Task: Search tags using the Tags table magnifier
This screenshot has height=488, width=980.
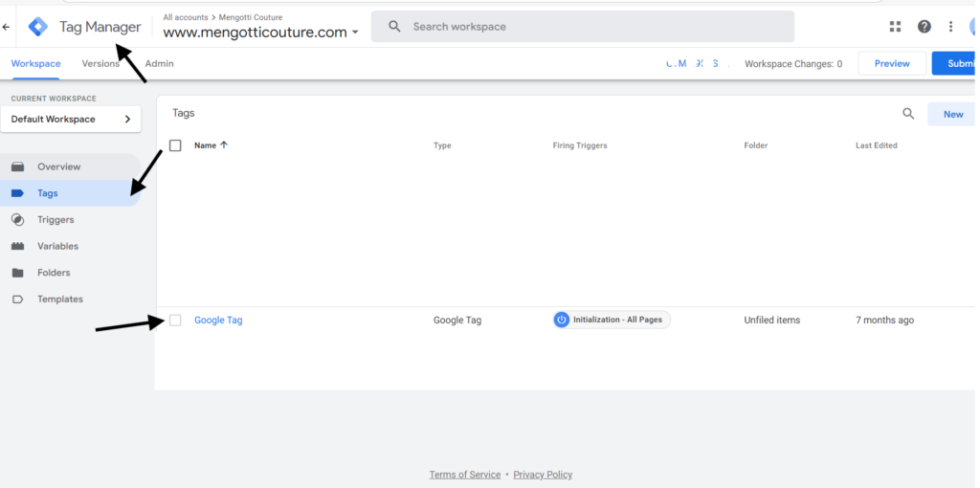Action: (x=908, y=114)
